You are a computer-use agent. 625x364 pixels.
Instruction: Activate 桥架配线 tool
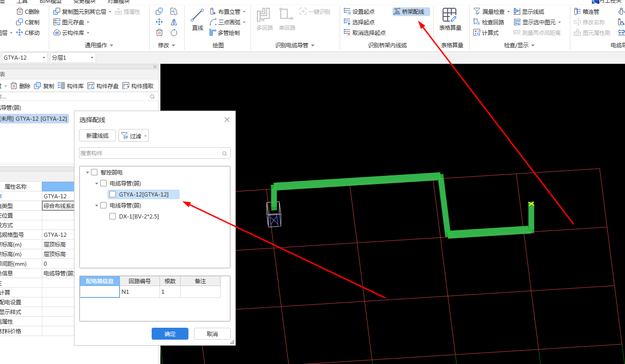411,11
